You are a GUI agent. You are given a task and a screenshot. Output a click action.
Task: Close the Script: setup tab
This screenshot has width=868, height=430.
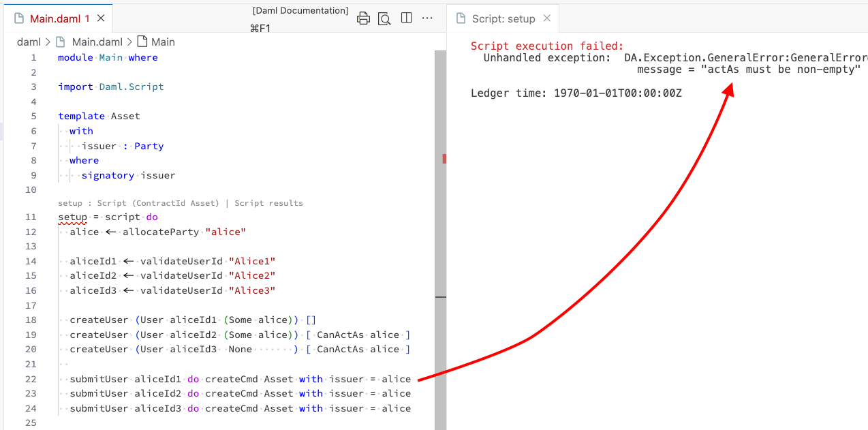547,18
